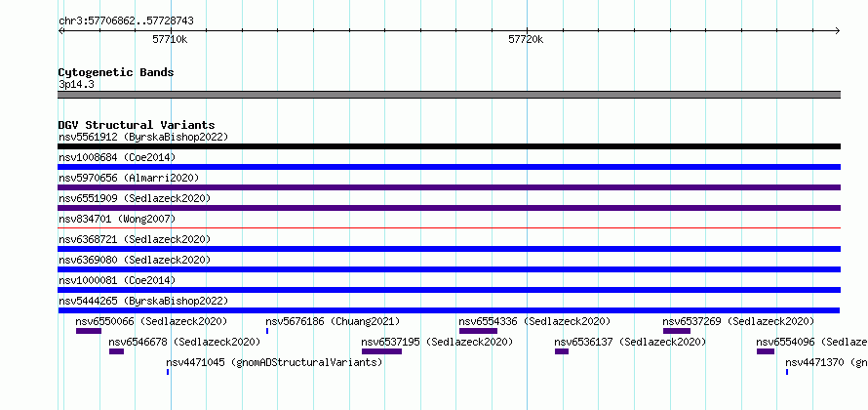
Task: Open the nsv6551909 (Sedlazeck2020) label
Action: pos(135,198)
